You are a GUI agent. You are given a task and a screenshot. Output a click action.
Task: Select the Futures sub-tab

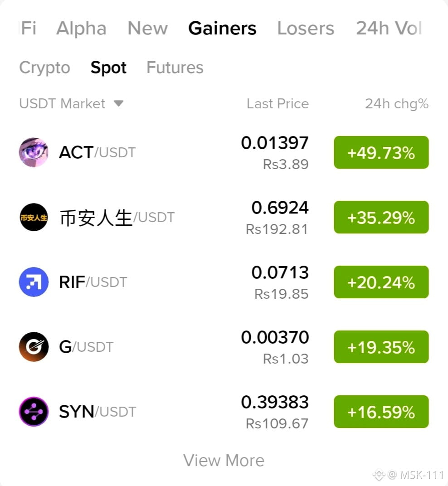[x=175, y=68]
